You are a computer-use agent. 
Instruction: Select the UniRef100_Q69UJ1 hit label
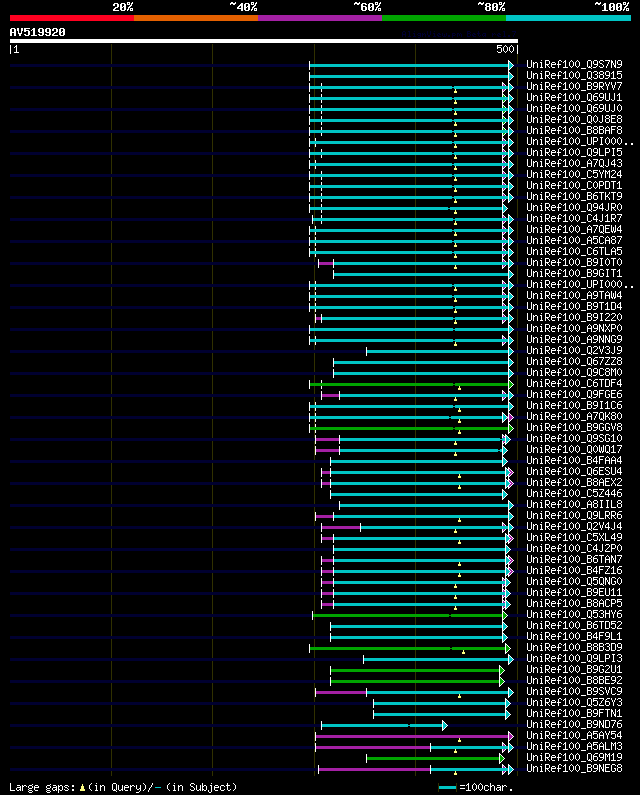[x=574, y=97]
